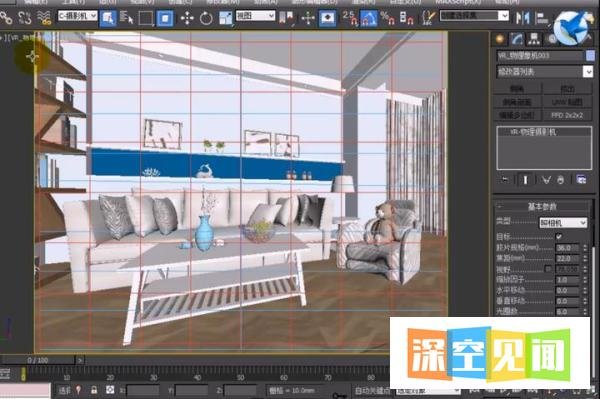This screenshot has height=399, width=600.
Task: Click the top-right modifier shortcut button
Action: (x=567, y=89)
